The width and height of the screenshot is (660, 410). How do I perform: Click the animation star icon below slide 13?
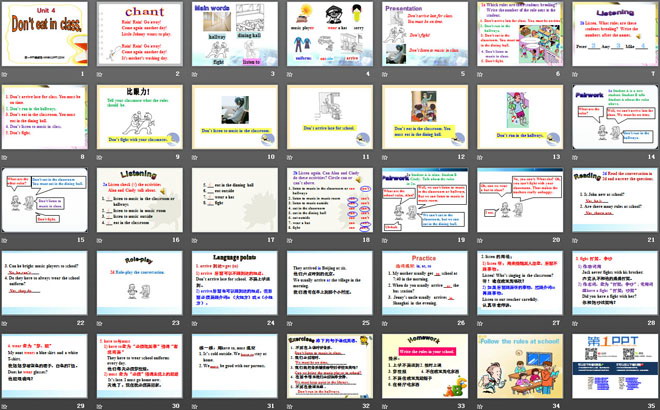(480, 157)
